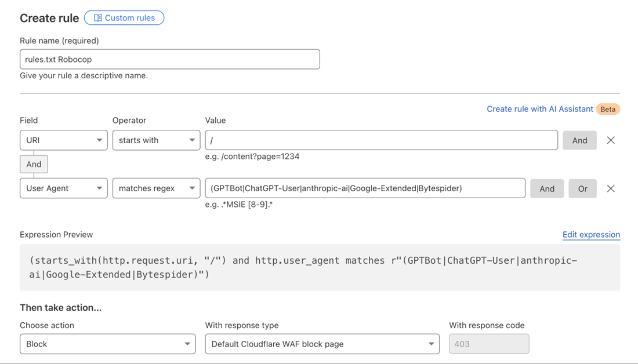
Task: Edit the Rule name text field
Action: click(x=169, y=59)
